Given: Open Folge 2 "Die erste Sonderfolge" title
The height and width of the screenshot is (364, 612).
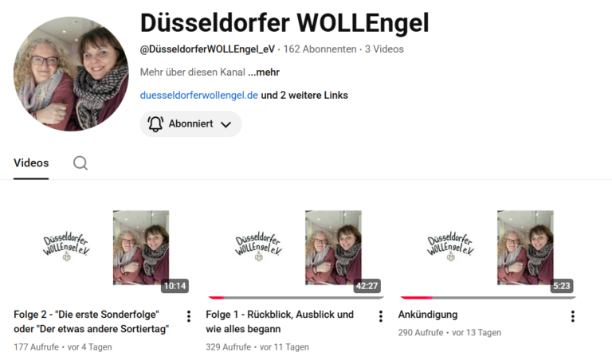Looking at the screenshot, I should point(92,322).
